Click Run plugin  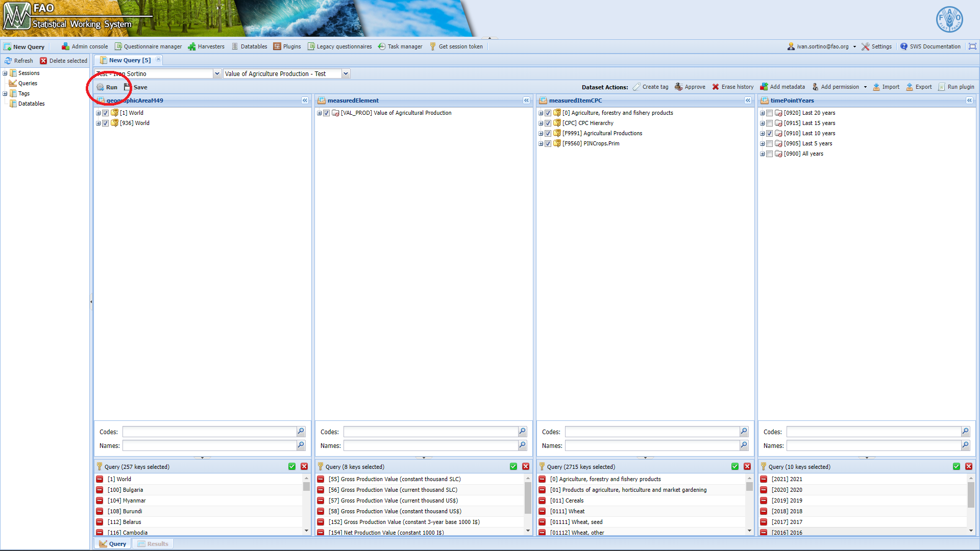(x=956, y=87)
